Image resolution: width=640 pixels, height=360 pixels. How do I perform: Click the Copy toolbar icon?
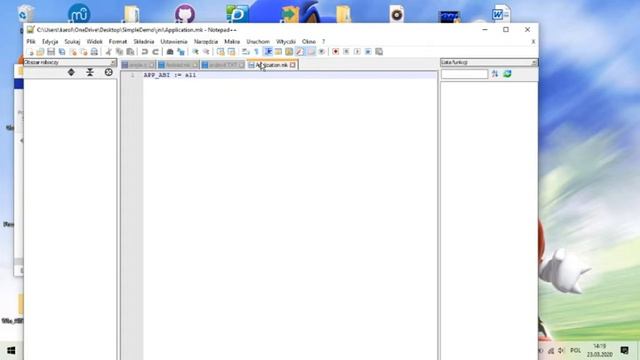point(120,52)
